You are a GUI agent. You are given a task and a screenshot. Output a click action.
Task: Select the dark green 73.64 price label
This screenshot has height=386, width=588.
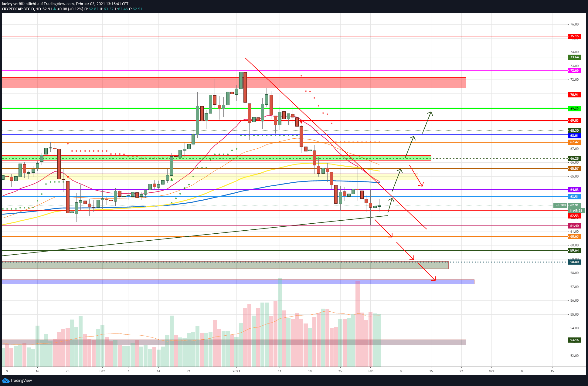(x=574, y=57)
